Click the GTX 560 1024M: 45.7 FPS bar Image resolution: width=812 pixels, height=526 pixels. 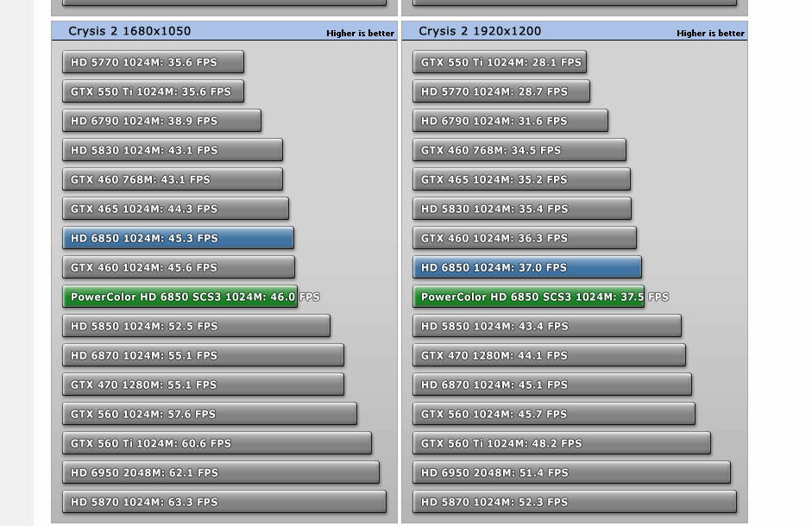click(x=554, y=414)
